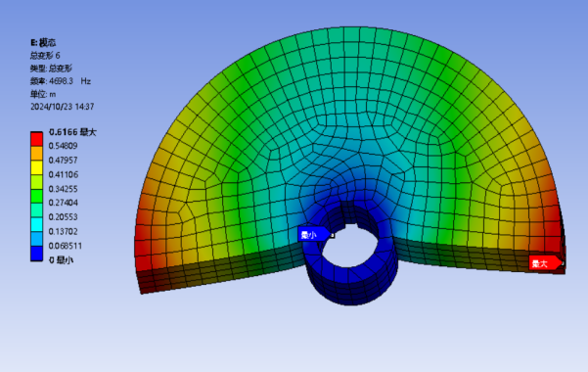Click the legend value '0.27404'
Image resolution: width=588 pixels, height=372 pixels.
point(63,203)
